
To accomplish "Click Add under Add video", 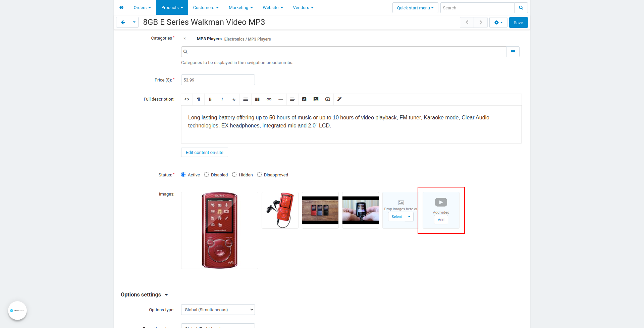I will [441, 220].
